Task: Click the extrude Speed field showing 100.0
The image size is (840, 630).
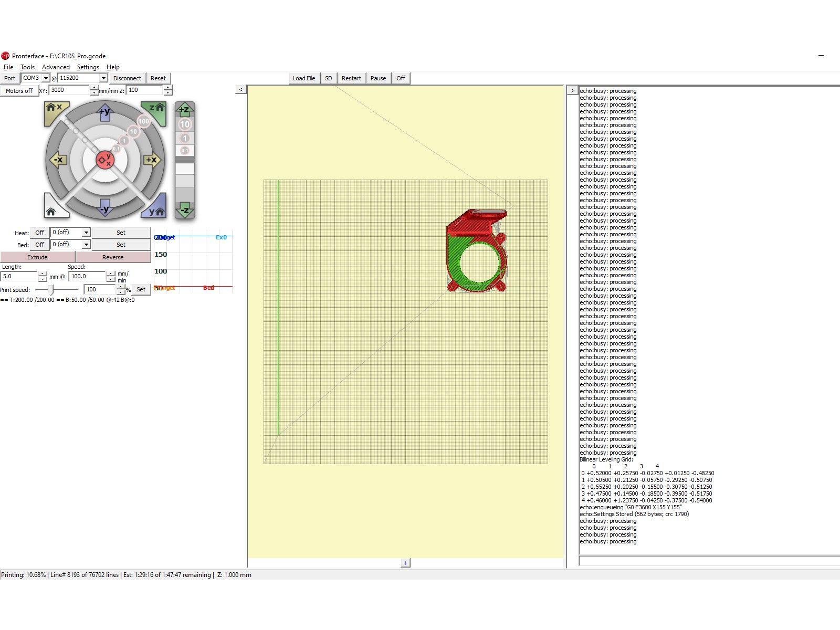Action: click(x=87, y=276)
